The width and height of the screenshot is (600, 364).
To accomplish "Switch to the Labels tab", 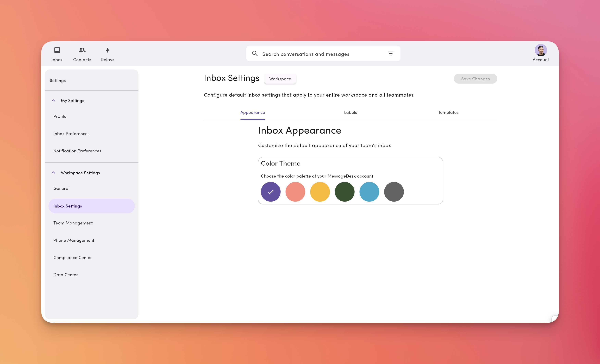I will click(350, 112).
